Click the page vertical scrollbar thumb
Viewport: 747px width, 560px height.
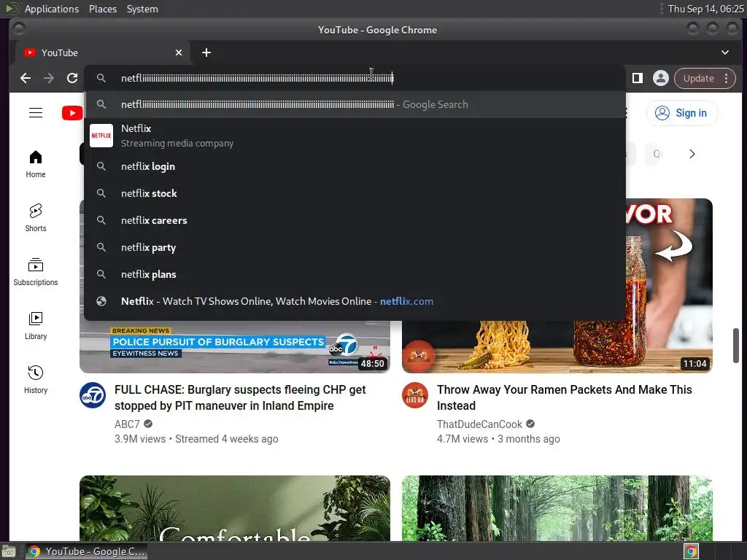735,346
